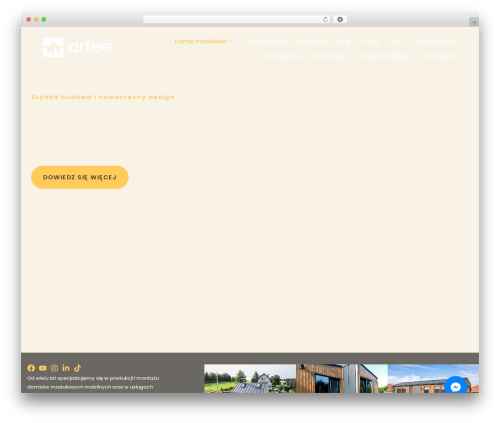The width and height of the screenshot is (500, 423).
Task: Click the browser extension icon beside address bar
Action: point(340,19)
